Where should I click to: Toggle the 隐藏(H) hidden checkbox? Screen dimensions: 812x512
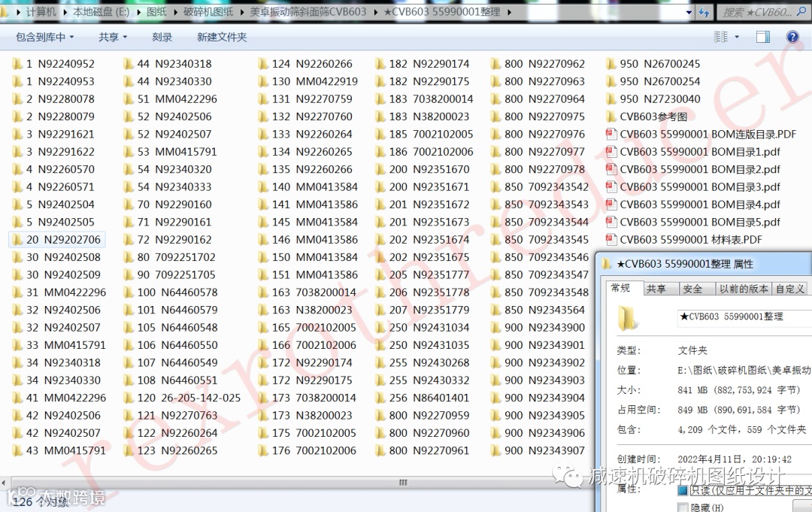(x=682, y=507)
